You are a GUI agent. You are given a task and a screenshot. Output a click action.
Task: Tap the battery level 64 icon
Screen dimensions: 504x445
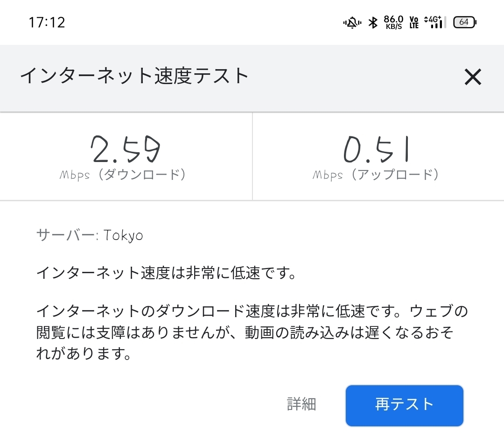[465, 22]
